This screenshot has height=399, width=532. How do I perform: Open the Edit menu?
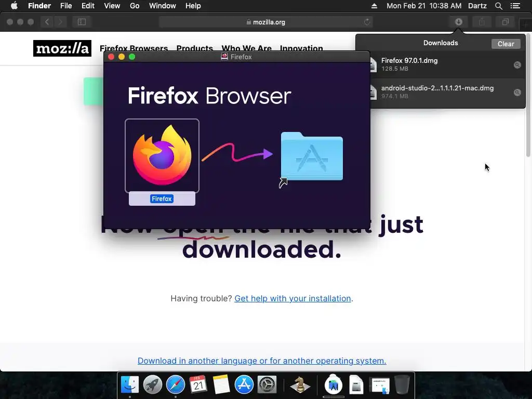(x=88, y=6)
